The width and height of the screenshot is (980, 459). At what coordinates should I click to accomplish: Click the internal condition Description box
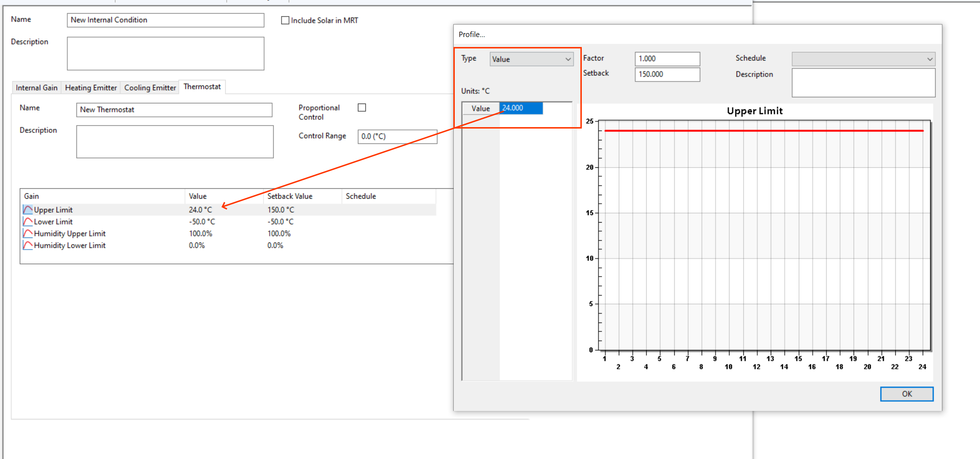(165, 53)
